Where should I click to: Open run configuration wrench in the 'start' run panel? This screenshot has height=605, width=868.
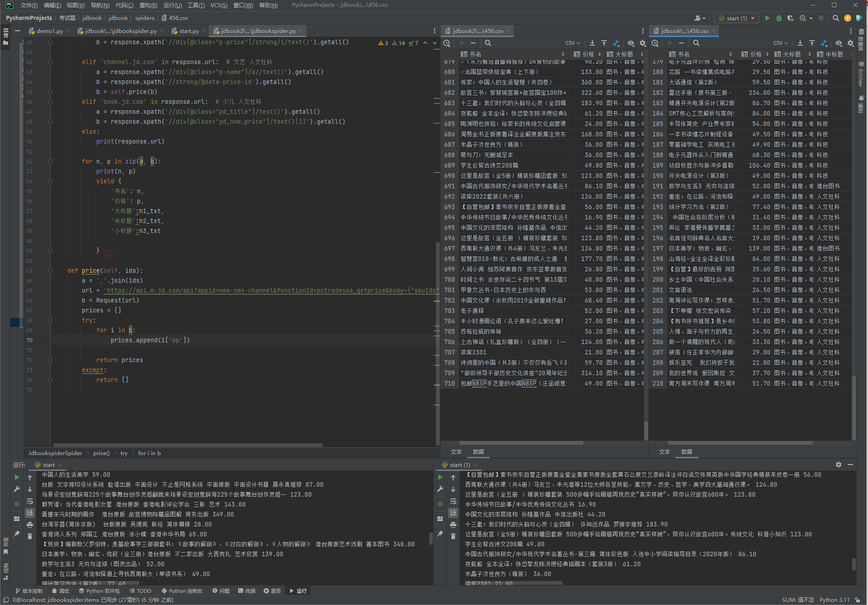click(17, 489)
